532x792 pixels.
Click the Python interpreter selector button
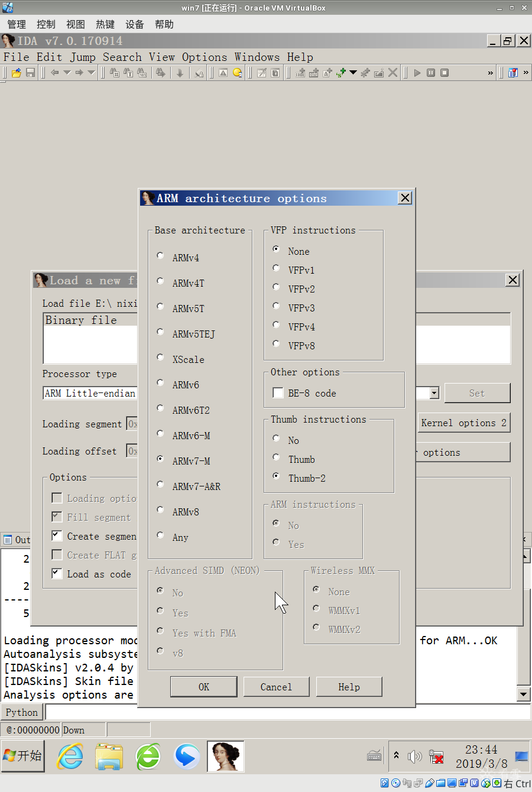(x=22, y=712)
